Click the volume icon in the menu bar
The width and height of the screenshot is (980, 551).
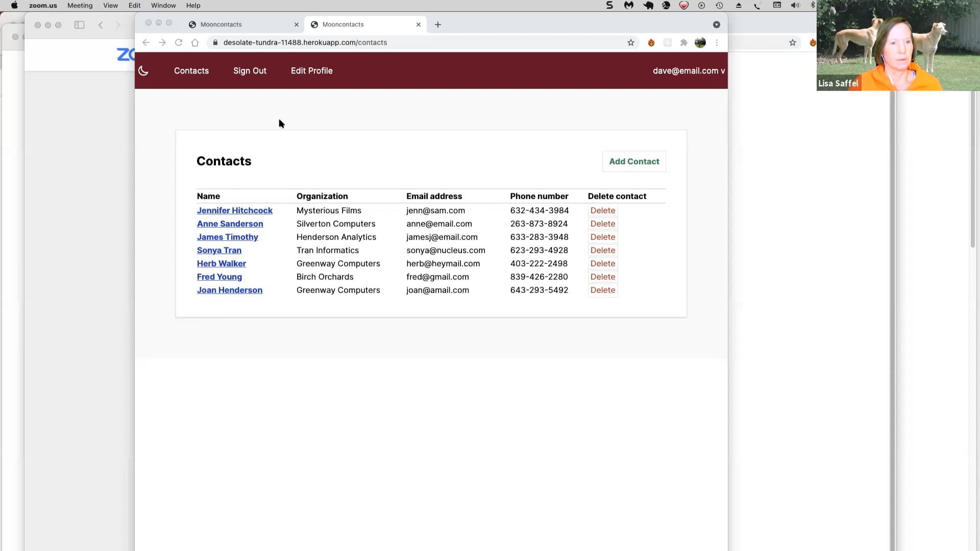click(795, 5)
